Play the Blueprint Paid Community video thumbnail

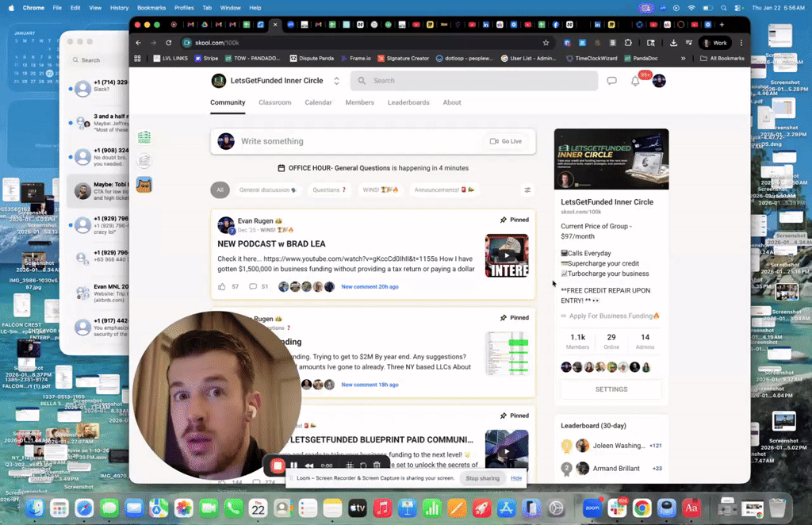(507, 450)
